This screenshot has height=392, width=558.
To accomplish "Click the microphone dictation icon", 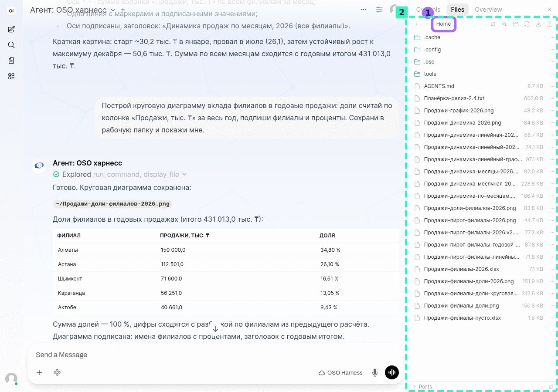I will click(x=374, y=372).
